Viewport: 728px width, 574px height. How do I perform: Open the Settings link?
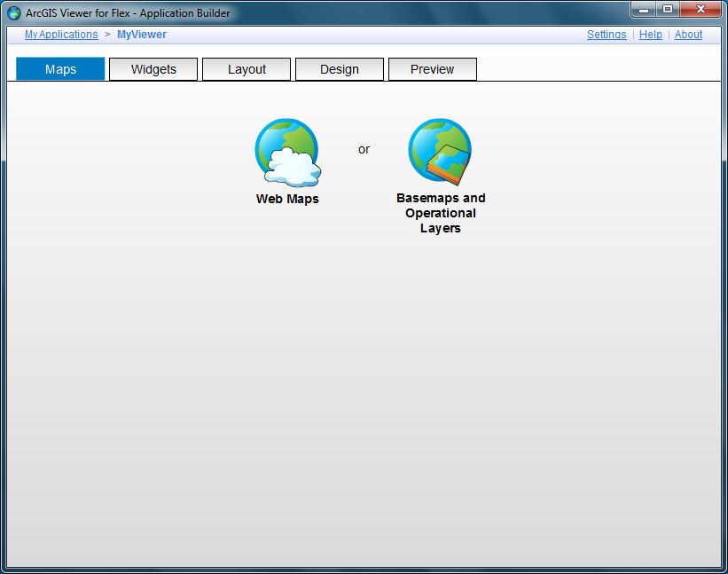[607, 35]
